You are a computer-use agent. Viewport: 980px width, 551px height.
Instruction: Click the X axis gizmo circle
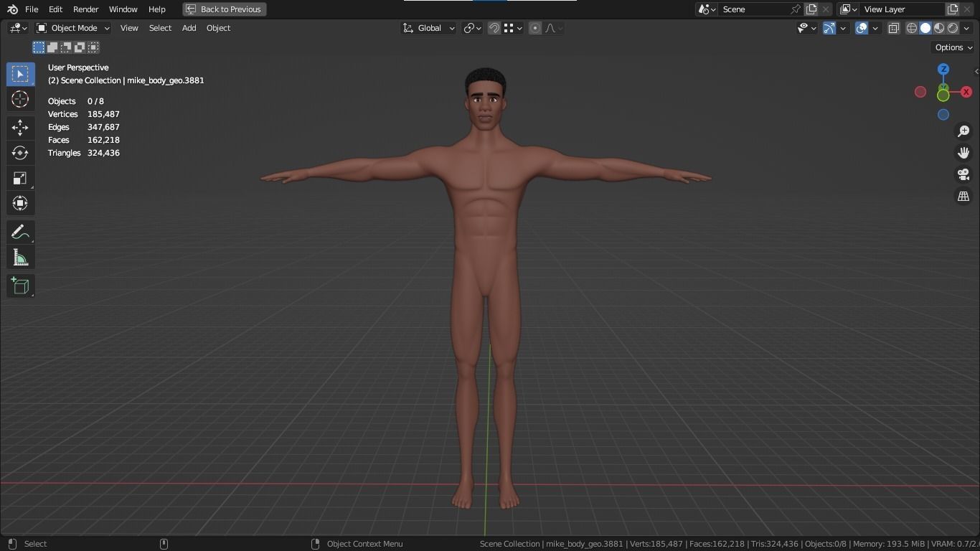click(966, 92)
